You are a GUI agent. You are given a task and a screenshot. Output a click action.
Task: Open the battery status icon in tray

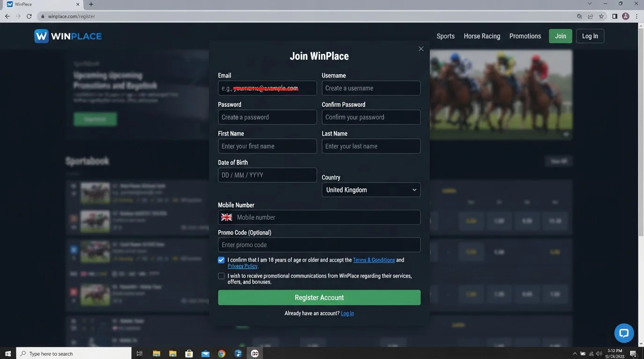tap(583, 354)
